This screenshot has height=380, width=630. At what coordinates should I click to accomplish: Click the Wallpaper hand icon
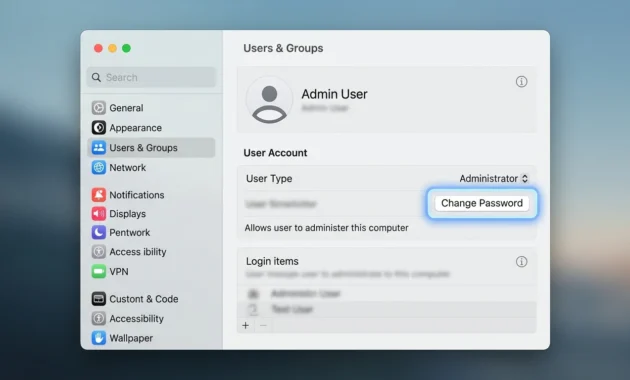(98, 338)
